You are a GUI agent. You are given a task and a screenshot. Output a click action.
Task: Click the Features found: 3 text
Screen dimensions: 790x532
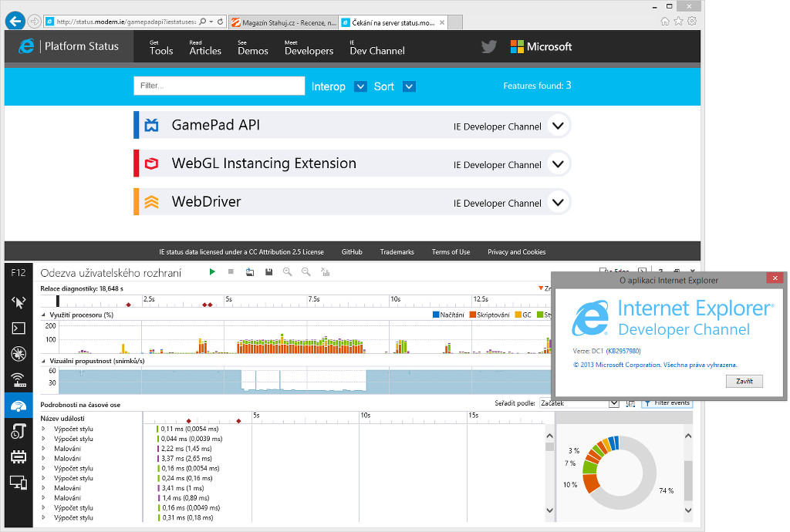[x=537, y=86]
